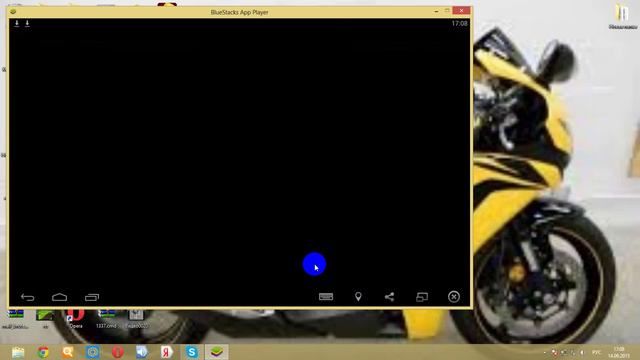Select the Opera desktop shortcut
The width and height of the screenshot is (640, 360).
click(76, 319)
